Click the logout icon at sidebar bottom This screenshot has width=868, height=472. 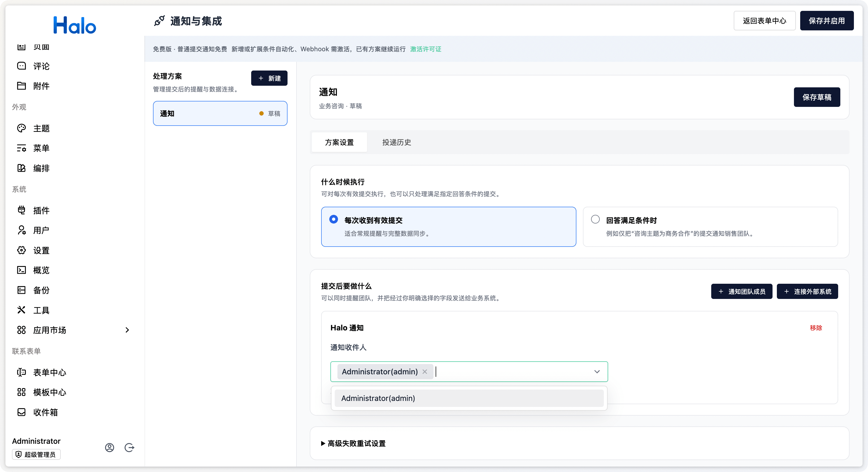(129, 447)
